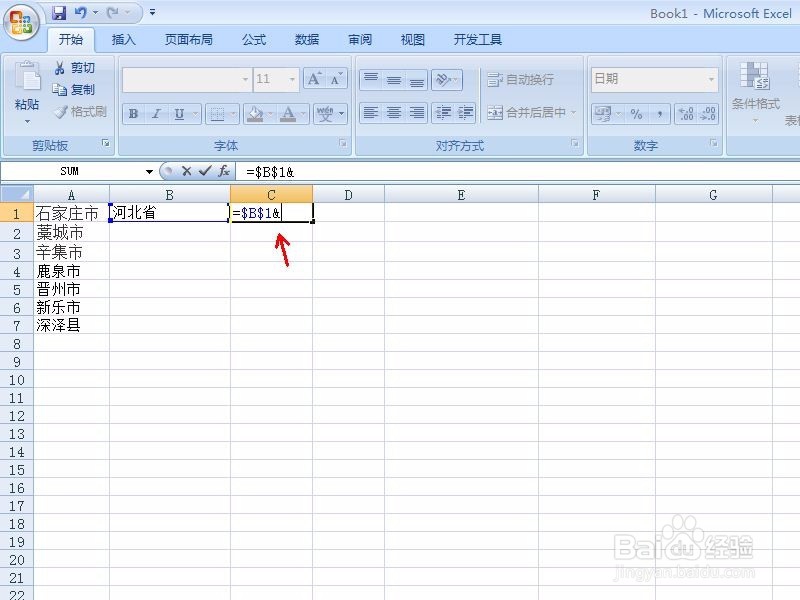Image resolution: width=800 pixels, height=600 pixels.
Task: Apply accounting number format
Action: pyautogui.click(x=603, y=113)
